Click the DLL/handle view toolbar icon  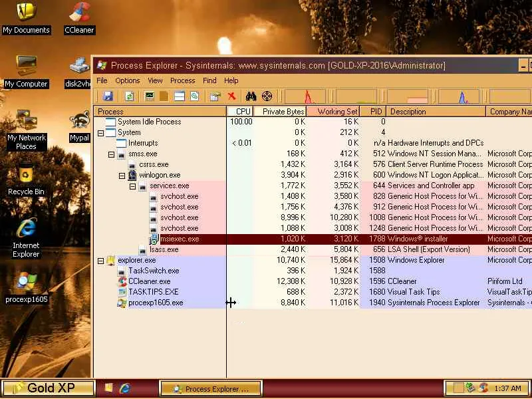coord(194,96)
